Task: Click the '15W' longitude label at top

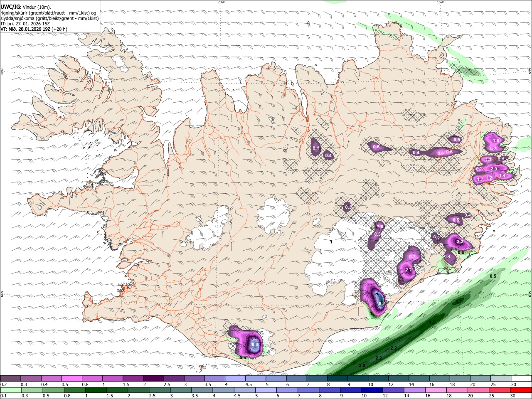Action: click(x=440, y=2)
